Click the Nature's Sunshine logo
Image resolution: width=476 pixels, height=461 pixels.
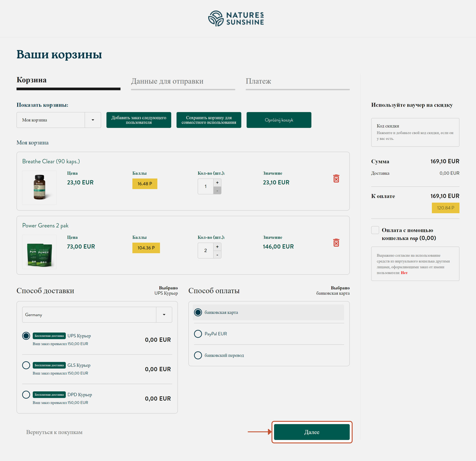pyautogui.click(x=236, y=18)
